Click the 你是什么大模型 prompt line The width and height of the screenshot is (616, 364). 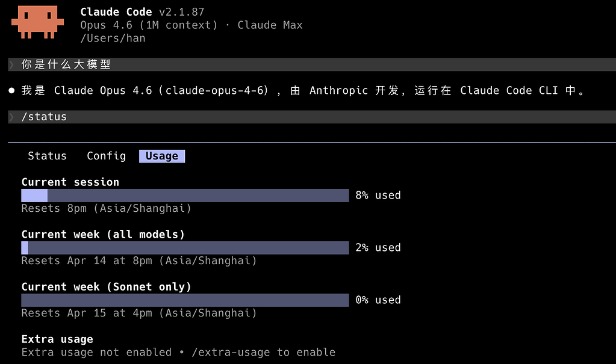(312, 64)
